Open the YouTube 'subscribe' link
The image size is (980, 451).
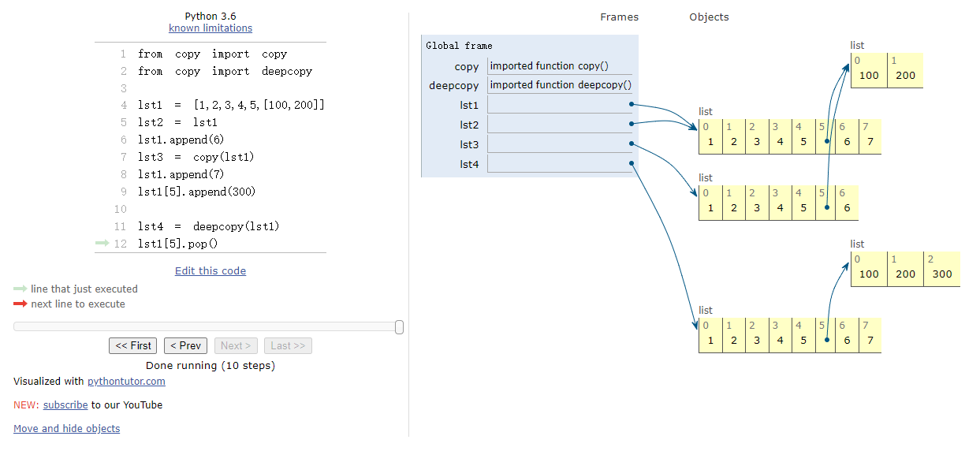point(65,404)
